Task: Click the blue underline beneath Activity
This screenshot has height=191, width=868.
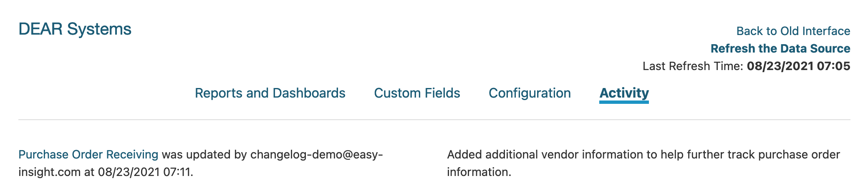Action: click(624, 102)
